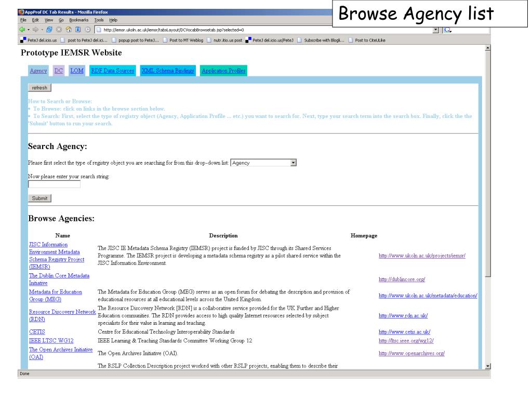Open the registry object type dropdown
Viewport: 532px width, 399px height.
tap(263, 163)
